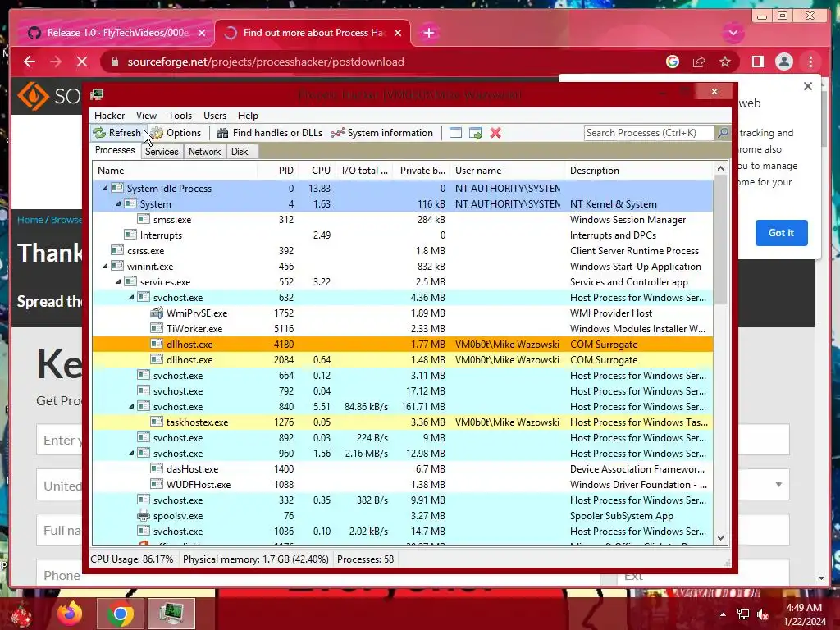Open the Tools menu
The image size is (840, 630).
tap(180, 116)
